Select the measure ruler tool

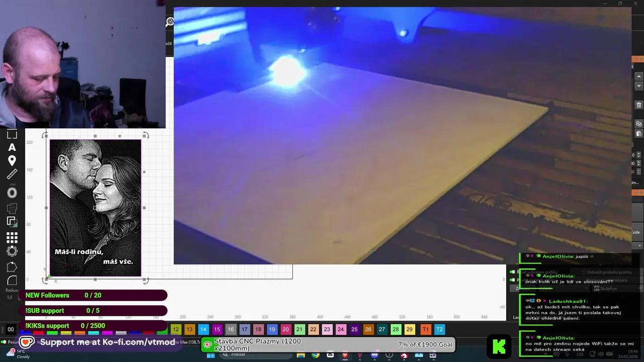pyautogui.click(x=12, y=174)
